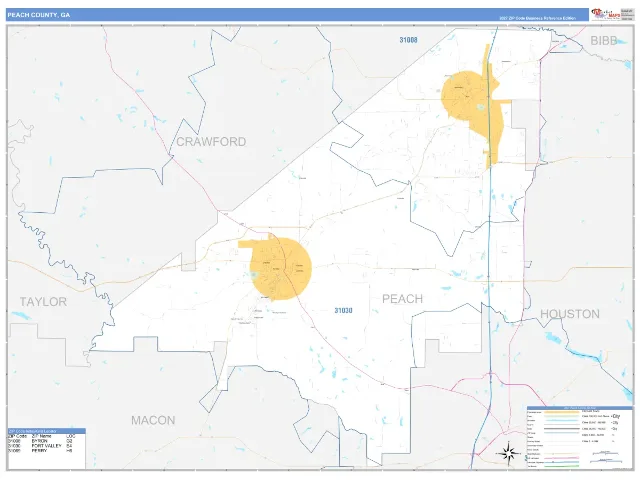Click the MACON county label
640x480 pixels.
coord(153,420)
